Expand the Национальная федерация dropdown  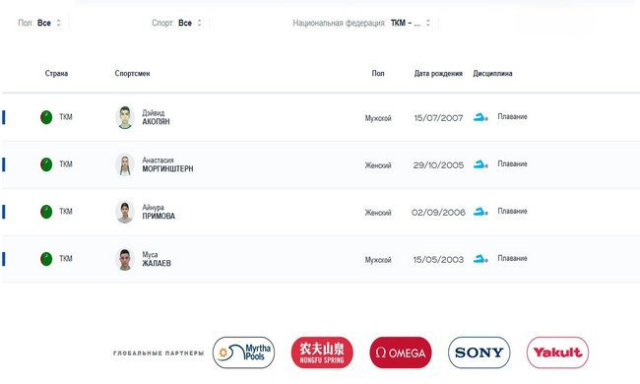[x=362, y=23]
